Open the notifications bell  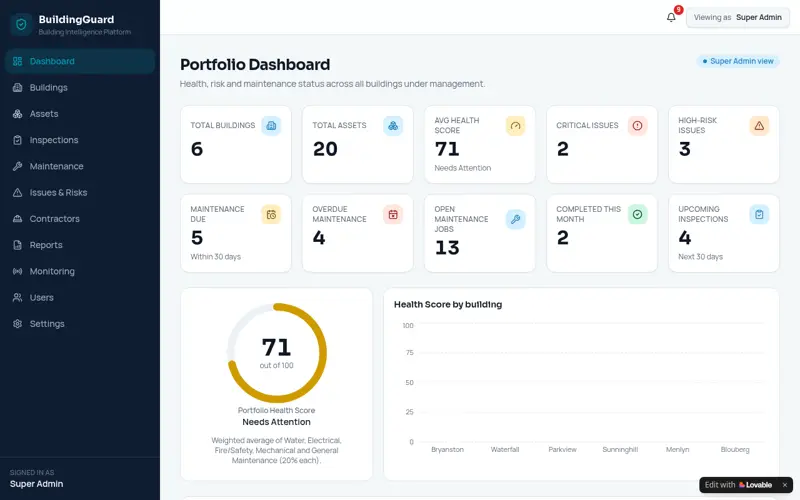pos(671,17)
